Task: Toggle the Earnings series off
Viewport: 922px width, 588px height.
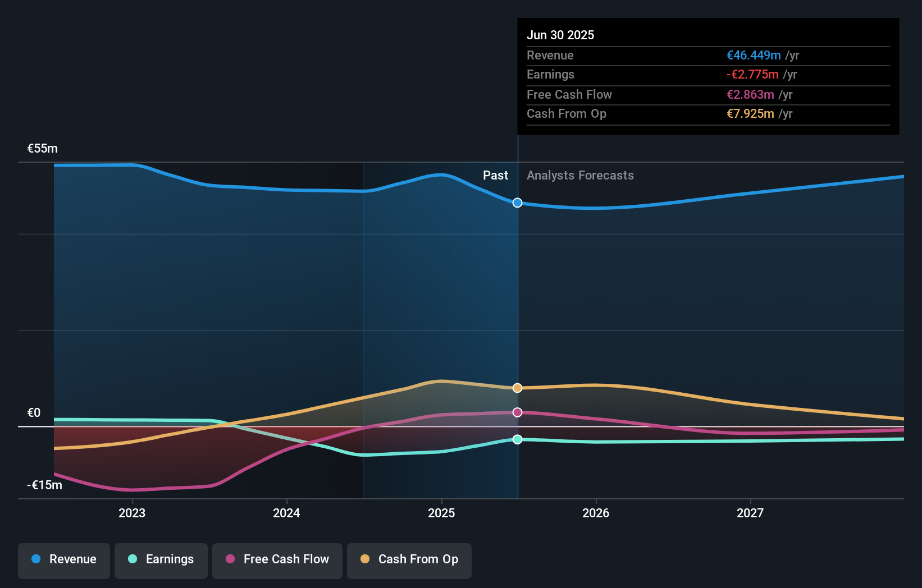Action: click(x=161, y=559)
